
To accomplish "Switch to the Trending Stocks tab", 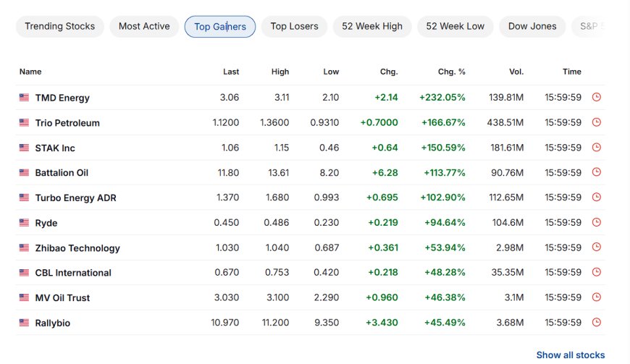I will pos(60,27).
